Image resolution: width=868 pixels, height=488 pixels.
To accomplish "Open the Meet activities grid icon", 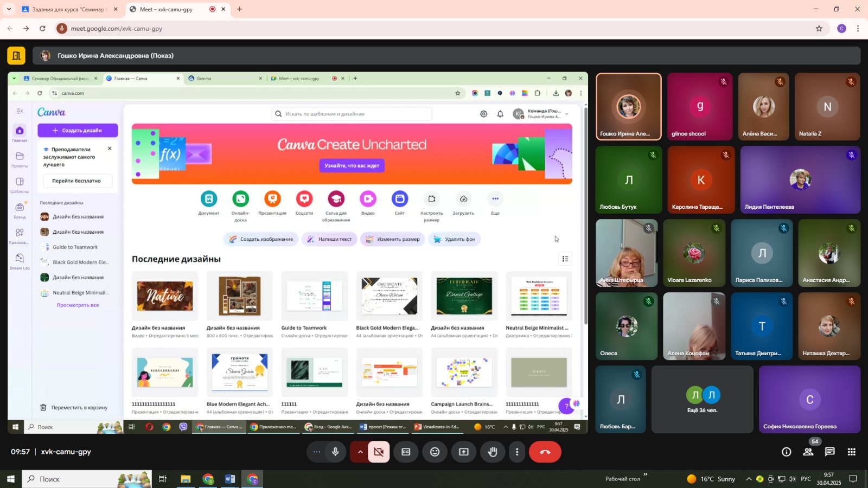I will [x=852, y=452].
